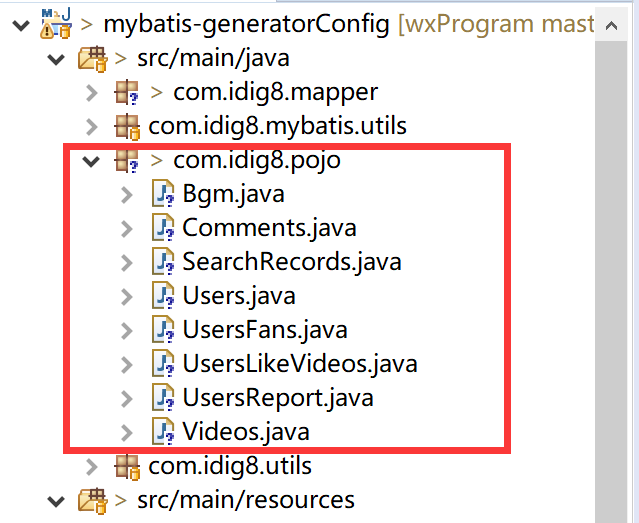This screenshot has height=523, width=639.
Task: Click the Bgm.java file icon
Action: 163,194
